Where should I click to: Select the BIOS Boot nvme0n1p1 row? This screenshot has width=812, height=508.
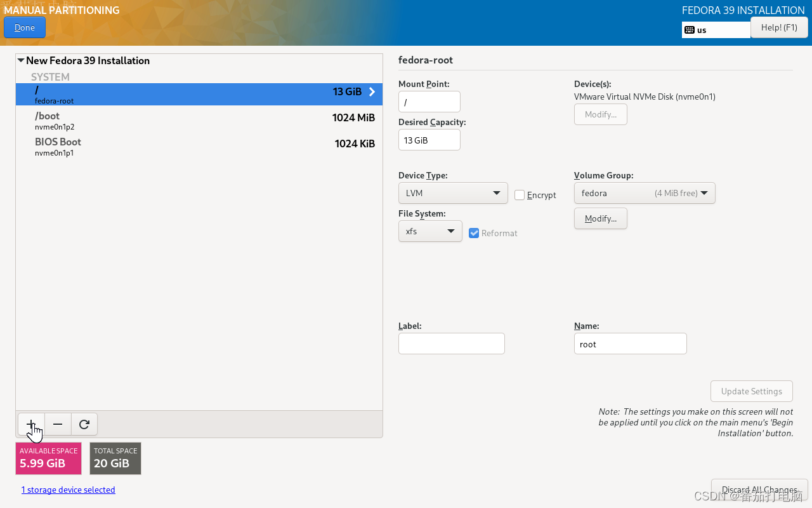pyautogui.click(x=199, y=146)
